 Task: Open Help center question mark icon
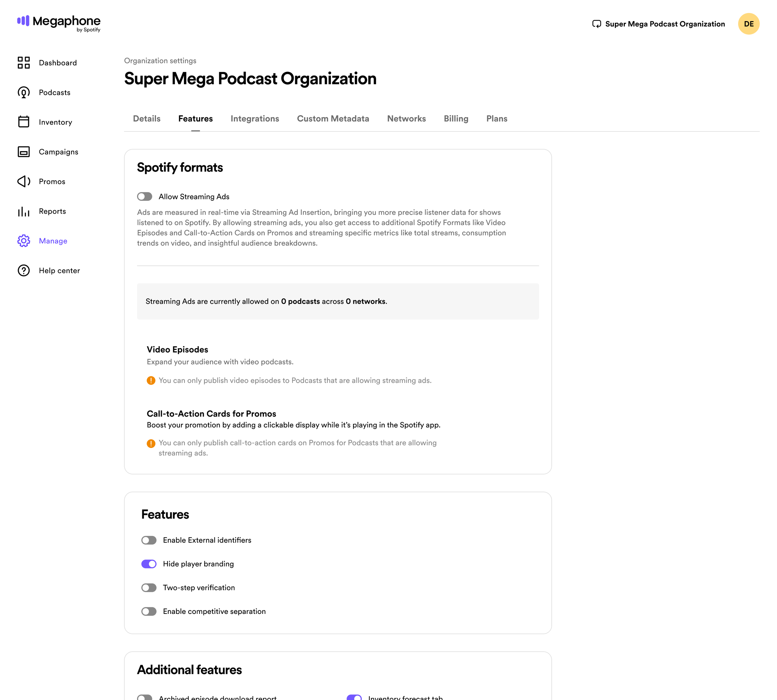[23, 270]
